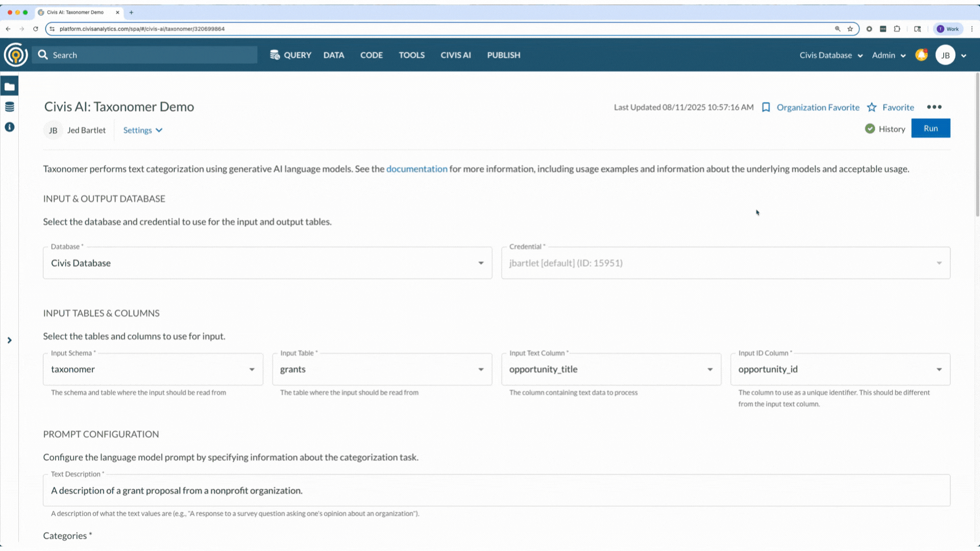The height and width of the screenshot is (551, 980).
Task: Click the Organization Favorite bookmark icon
Action: [x=766, y=107]
